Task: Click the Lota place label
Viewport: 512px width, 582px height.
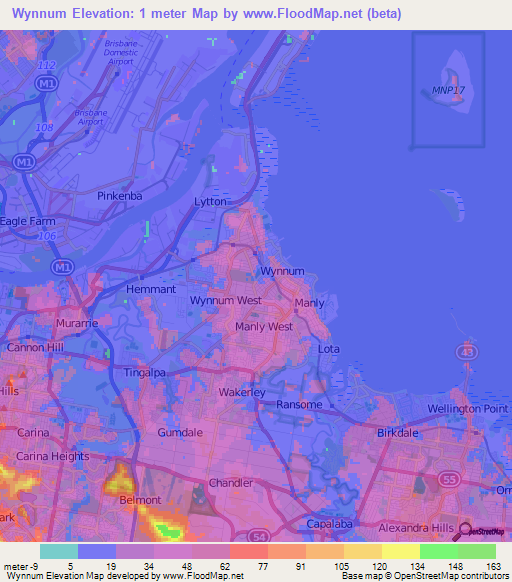Action: point(329,349)
